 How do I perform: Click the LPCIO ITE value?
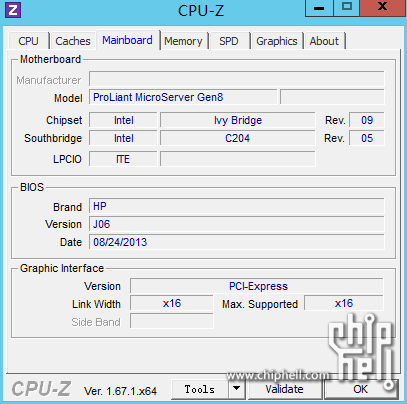(x=123, y=159)
